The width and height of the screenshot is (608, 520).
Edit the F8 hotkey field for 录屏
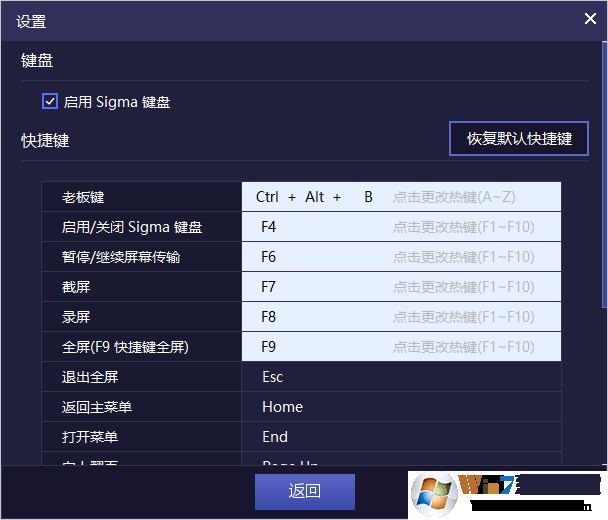[401, 317]
